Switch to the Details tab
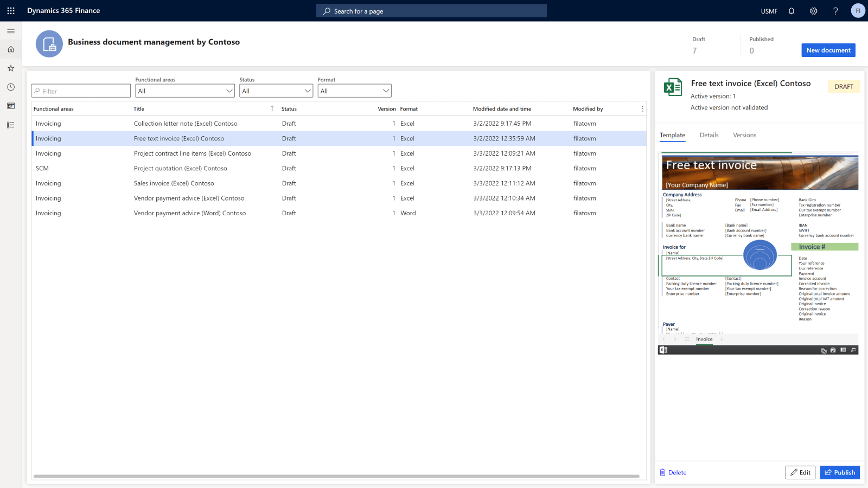This screenshot has width=868, height=488. tap(709, 135)
